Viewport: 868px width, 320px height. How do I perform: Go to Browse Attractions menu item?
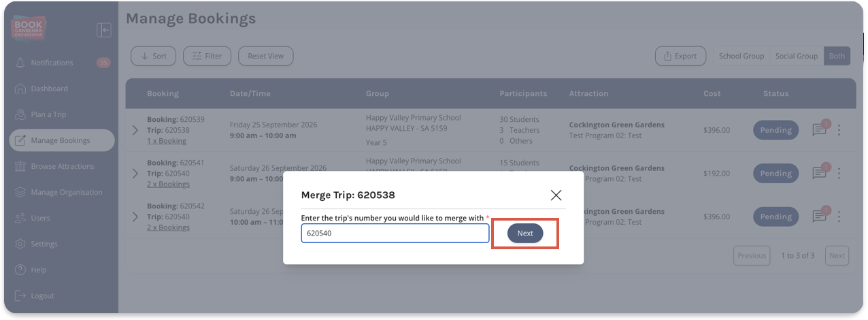(62, 166)
